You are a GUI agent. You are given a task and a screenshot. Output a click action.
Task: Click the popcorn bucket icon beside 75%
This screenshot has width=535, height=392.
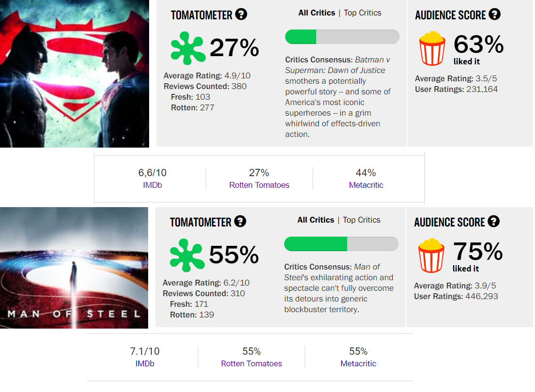(431, 255)
